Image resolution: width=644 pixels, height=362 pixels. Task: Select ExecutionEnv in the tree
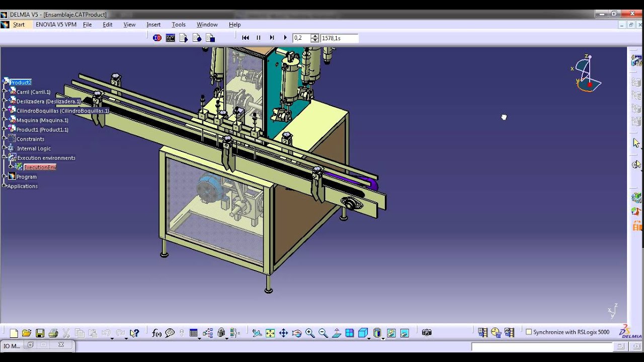pyautogui.click(x=40, y=167)
